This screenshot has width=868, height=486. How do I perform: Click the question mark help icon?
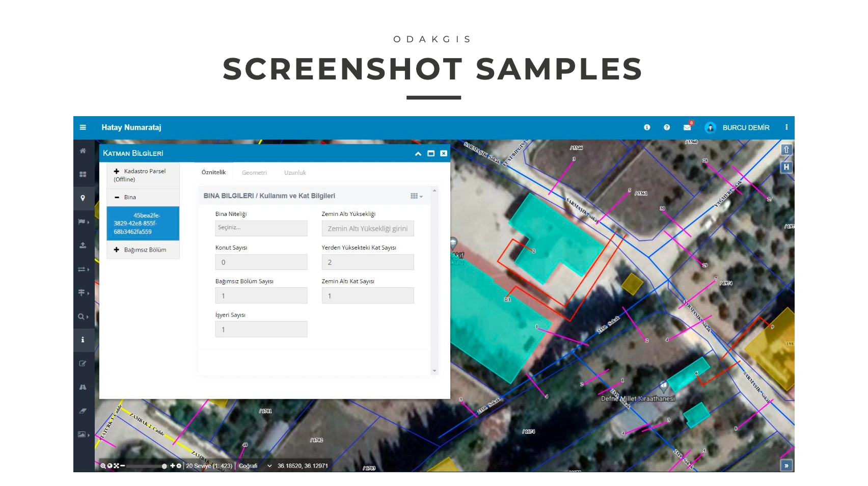[667, 127]
